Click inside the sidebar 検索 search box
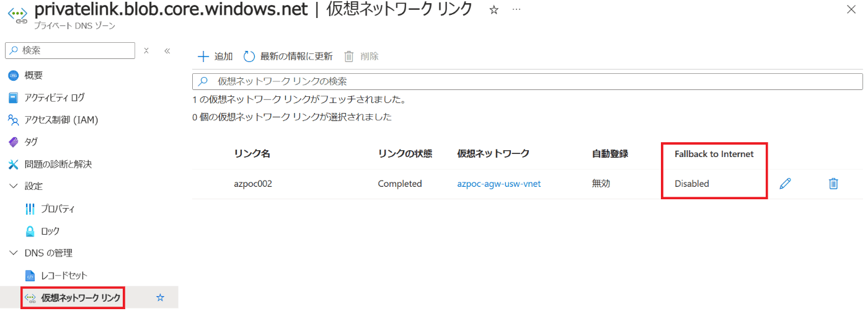 click(69, 50)
